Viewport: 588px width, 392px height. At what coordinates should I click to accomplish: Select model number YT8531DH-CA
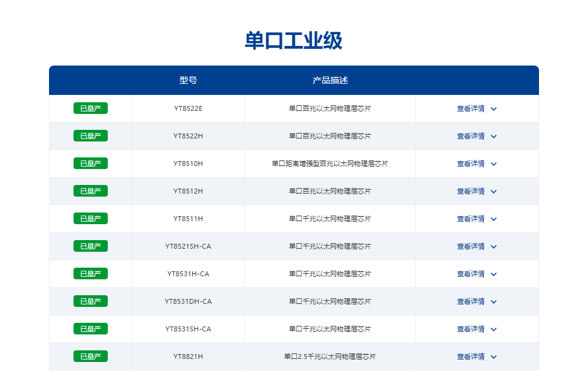[188, 301]
